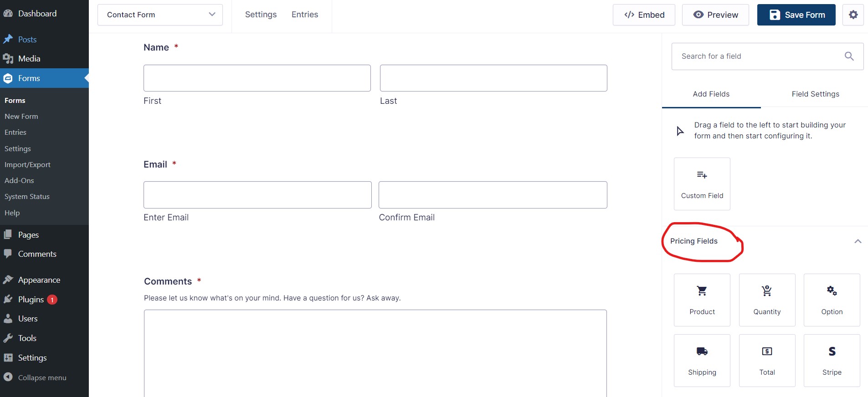The height and width of the screenshot is (397, 868).
Task: Open the Entries menu in top bar
Action: tap(305, 15)
